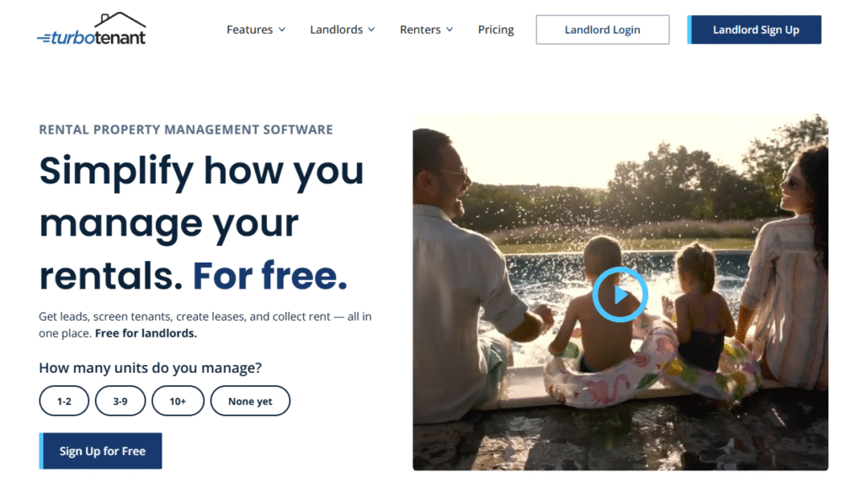Play the hero video

[620, 294]
